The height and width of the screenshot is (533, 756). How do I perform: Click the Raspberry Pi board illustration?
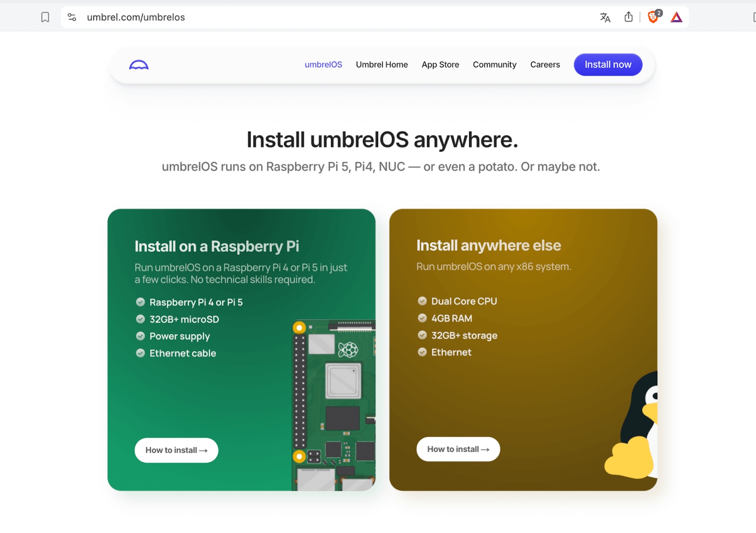tap(334, 406)
